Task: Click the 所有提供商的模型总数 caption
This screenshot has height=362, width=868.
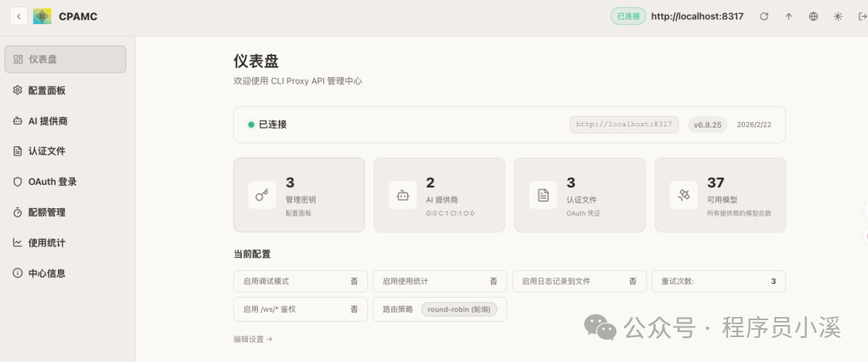Action: [739, 213]
